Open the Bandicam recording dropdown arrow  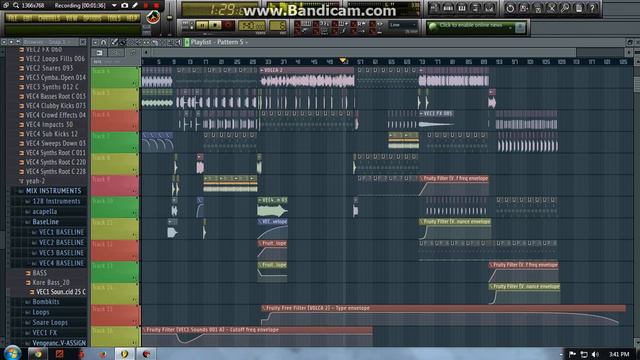114,5
